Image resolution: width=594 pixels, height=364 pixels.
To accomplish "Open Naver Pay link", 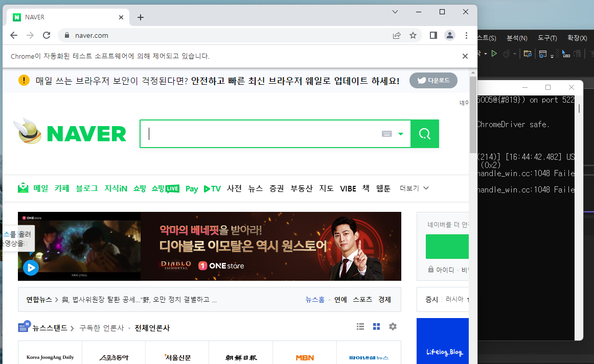I will 192,189.
